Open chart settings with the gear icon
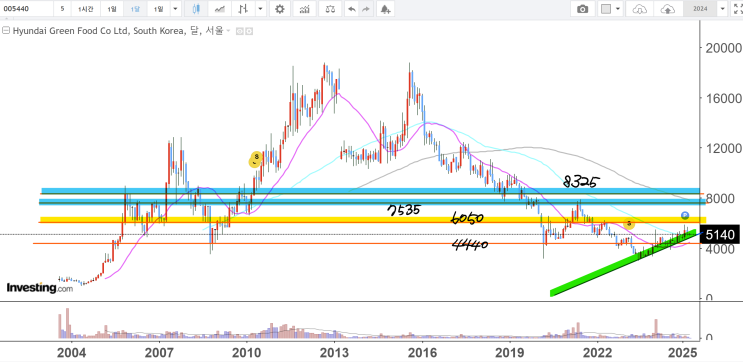The image size is (743, 362). point(280,9)
